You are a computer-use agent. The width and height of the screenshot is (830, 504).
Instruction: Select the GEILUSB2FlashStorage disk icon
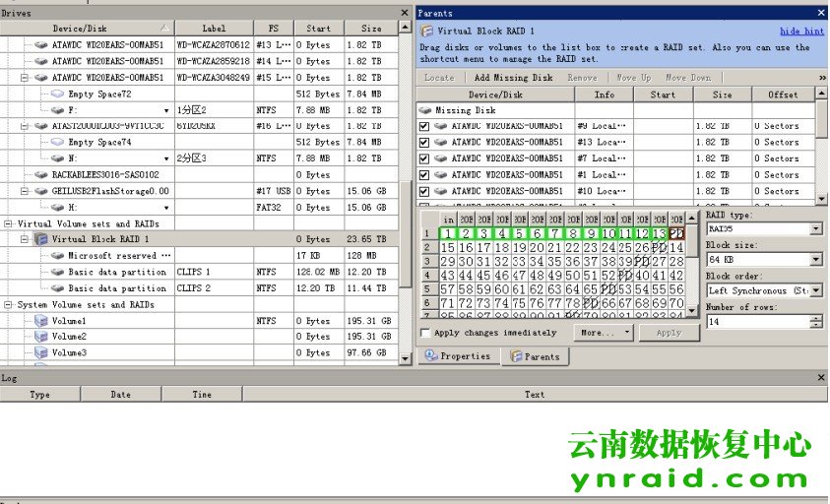[x=41, y=191]
